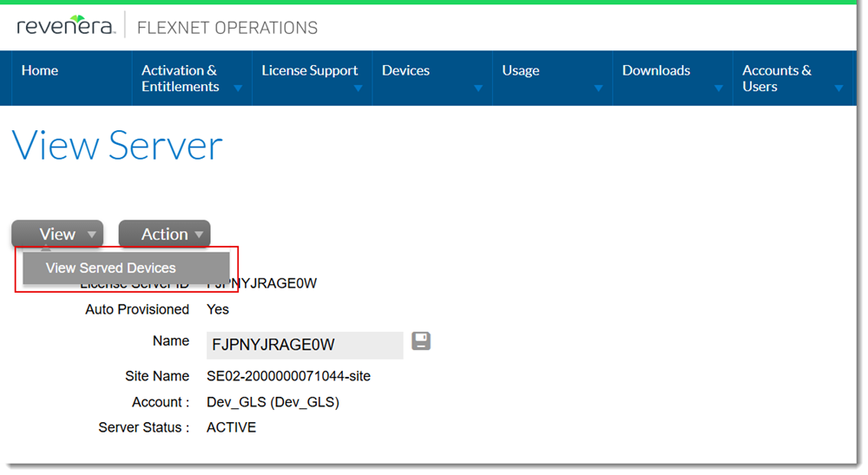The width and height of the screenshot is (868, 475).
Task: Click the ACTIVE server status value
Action: point(231,427)
